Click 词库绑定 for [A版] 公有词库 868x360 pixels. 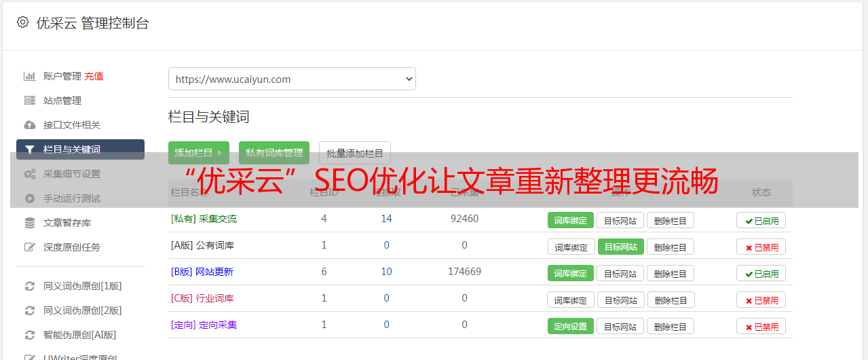571,247
